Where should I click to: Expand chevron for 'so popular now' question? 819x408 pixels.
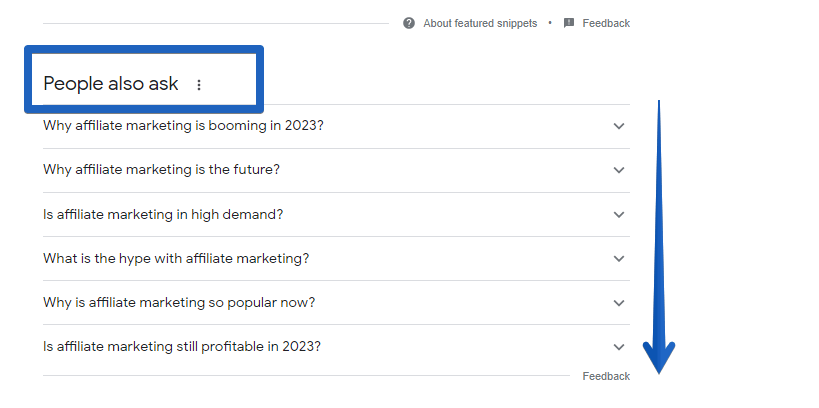[619, 303]
